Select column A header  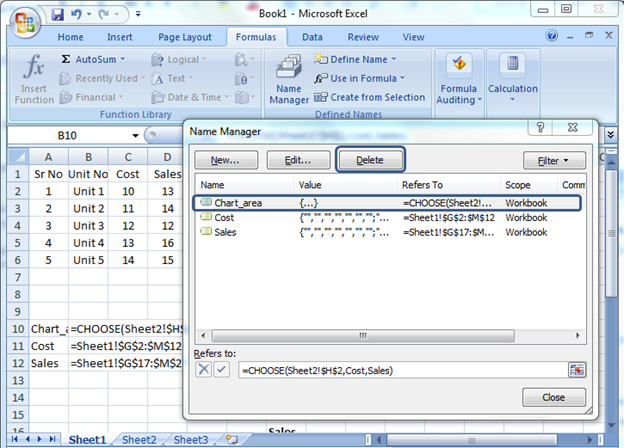click(x=49, y=157)
